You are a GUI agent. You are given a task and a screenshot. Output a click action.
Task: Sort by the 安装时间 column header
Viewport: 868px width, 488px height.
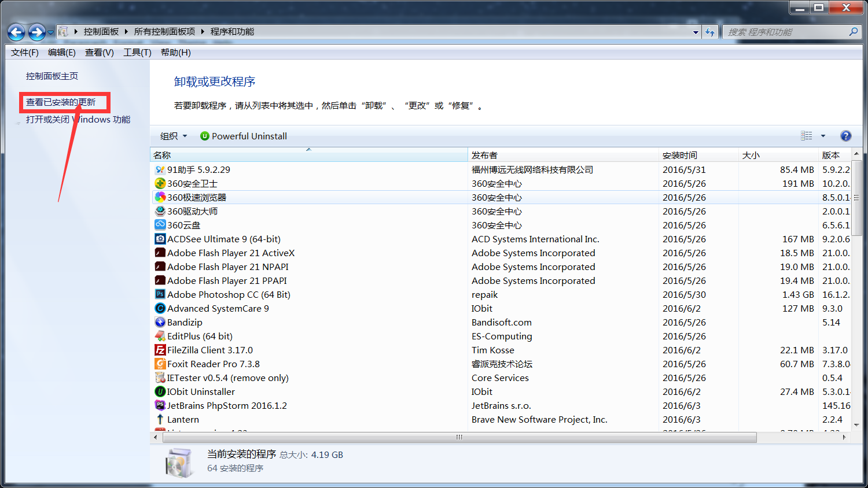[x=698, y=155]
